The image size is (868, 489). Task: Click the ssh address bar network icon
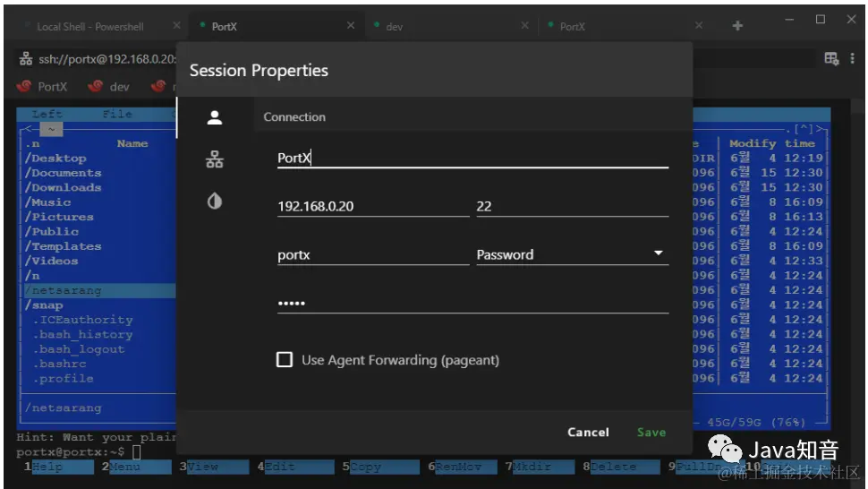pyautogui.click(x=25, y=59)
